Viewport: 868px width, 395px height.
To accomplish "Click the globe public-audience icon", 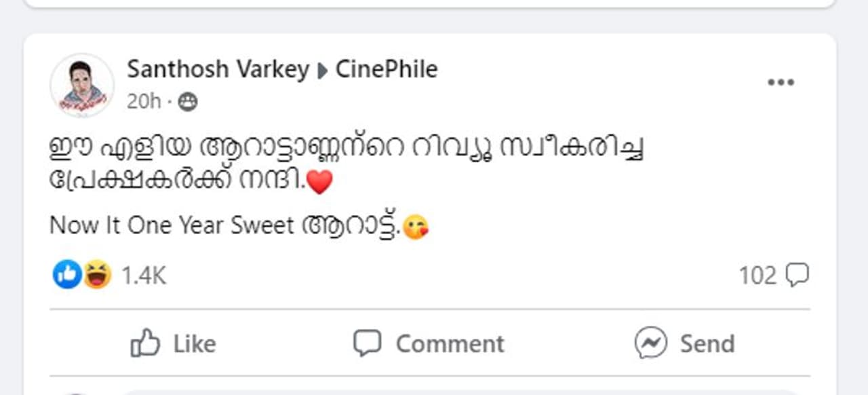I will point(188,102).
